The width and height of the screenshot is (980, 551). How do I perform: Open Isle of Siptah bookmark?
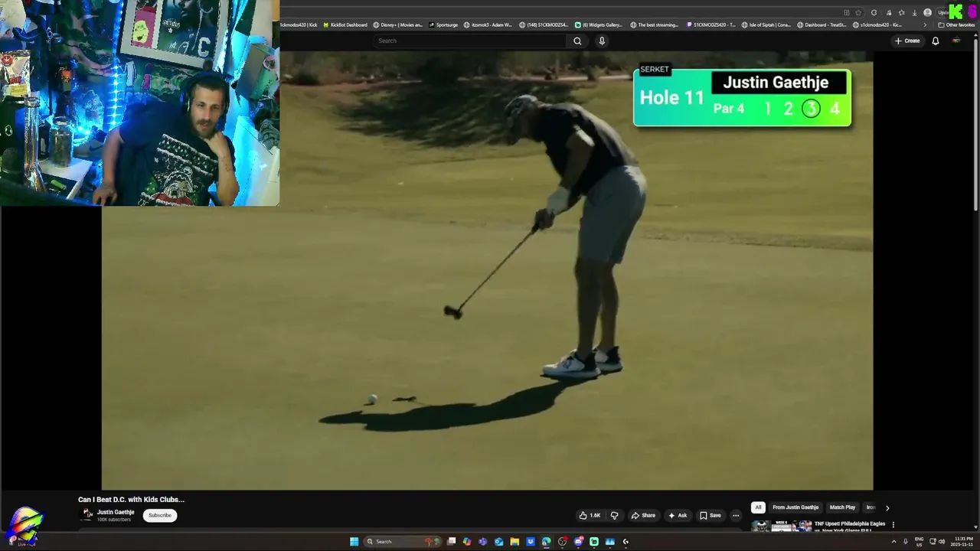766,25
